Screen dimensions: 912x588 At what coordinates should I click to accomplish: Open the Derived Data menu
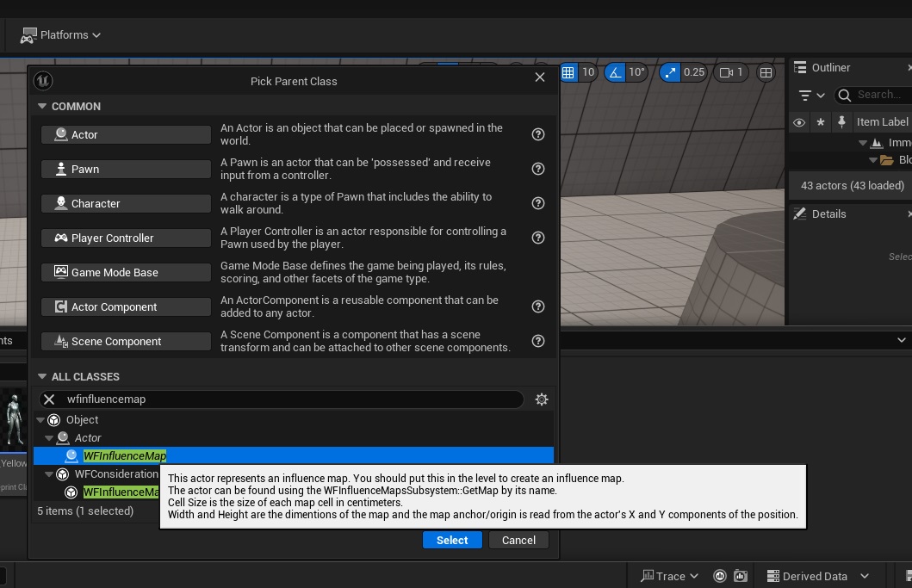814,576
